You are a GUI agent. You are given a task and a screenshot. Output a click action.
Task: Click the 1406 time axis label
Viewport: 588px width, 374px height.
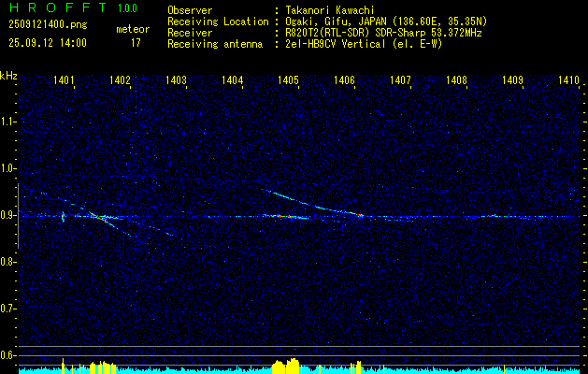(x=344, y=79)
